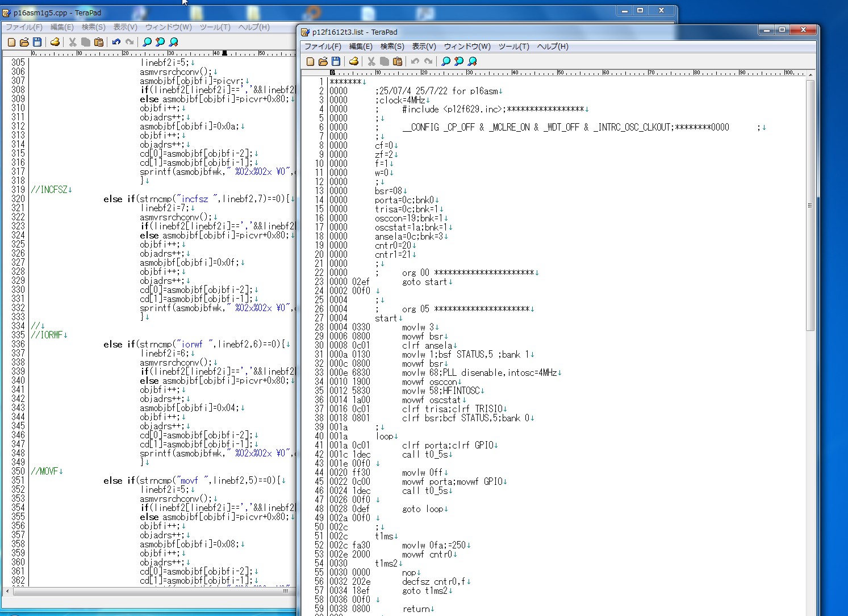Open ツール(T) menu in p16asm1g5.cpp window
Screen dimensions: 848x616
coord(215,27)
